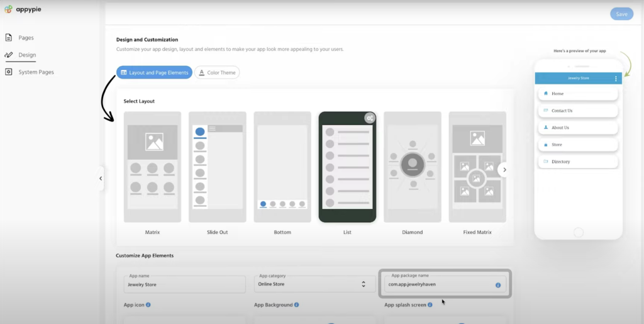Click the Select Layout heading
The image size is (644, 324).
139,101
